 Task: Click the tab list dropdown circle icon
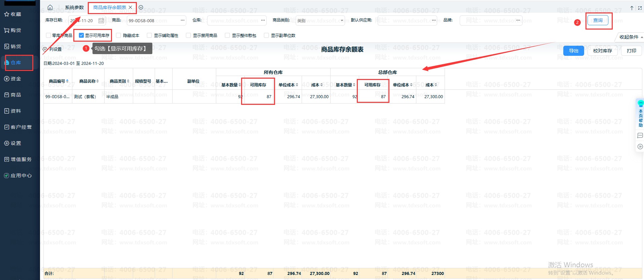tap(141, 7)
